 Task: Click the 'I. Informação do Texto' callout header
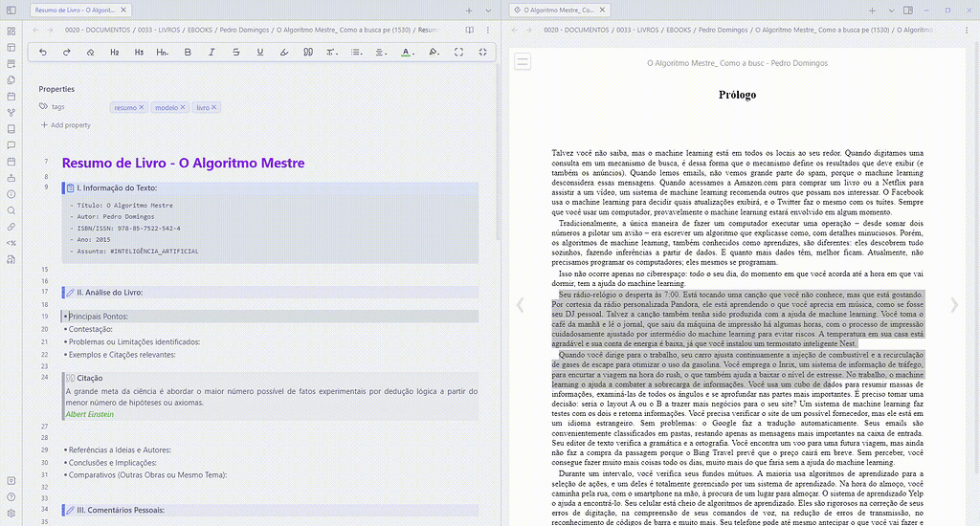coord(271,188)
